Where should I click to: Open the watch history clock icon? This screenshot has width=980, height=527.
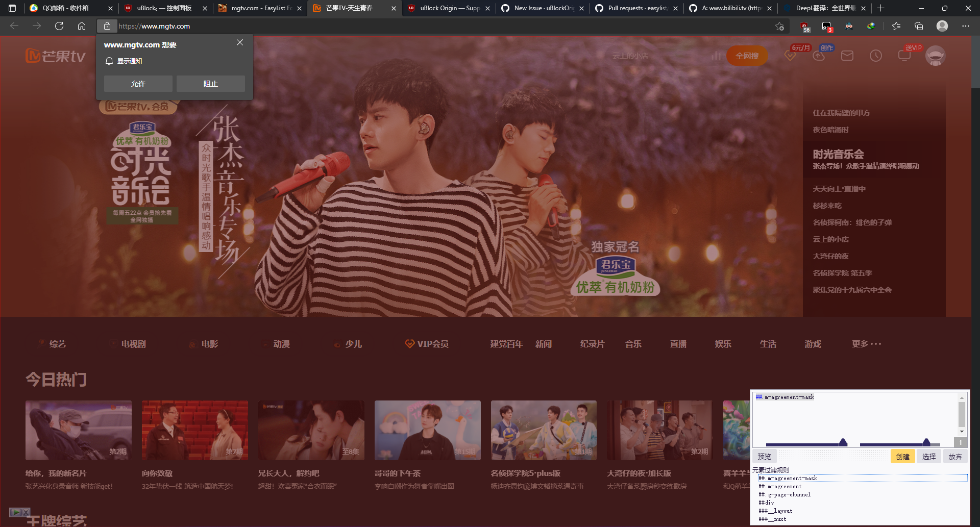(876, 56)
